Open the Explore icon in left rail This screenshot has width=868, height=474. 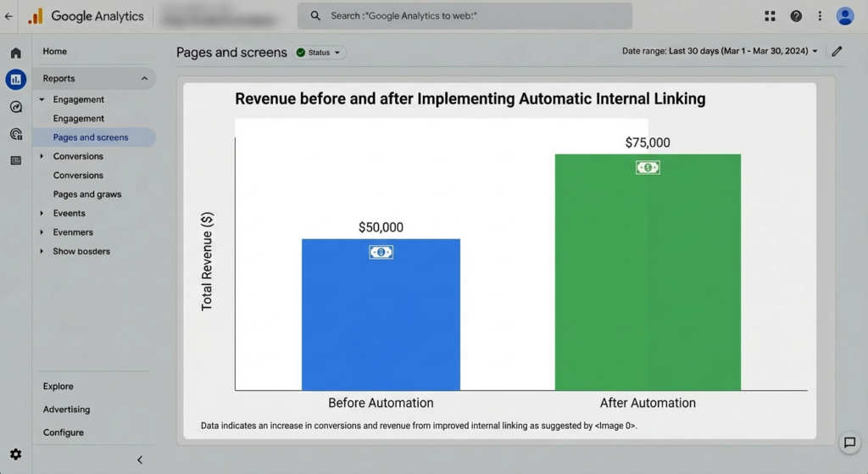click(15, 107)
